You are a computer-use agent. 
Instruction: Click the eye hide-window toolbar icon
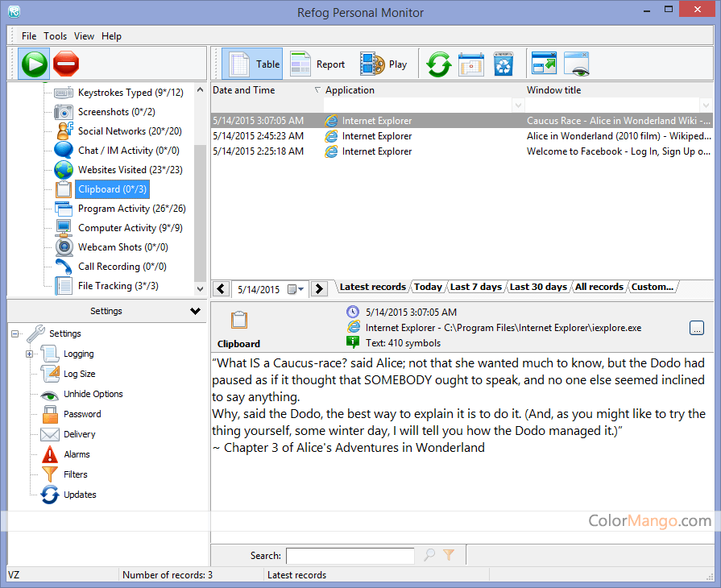pos(577,64)
